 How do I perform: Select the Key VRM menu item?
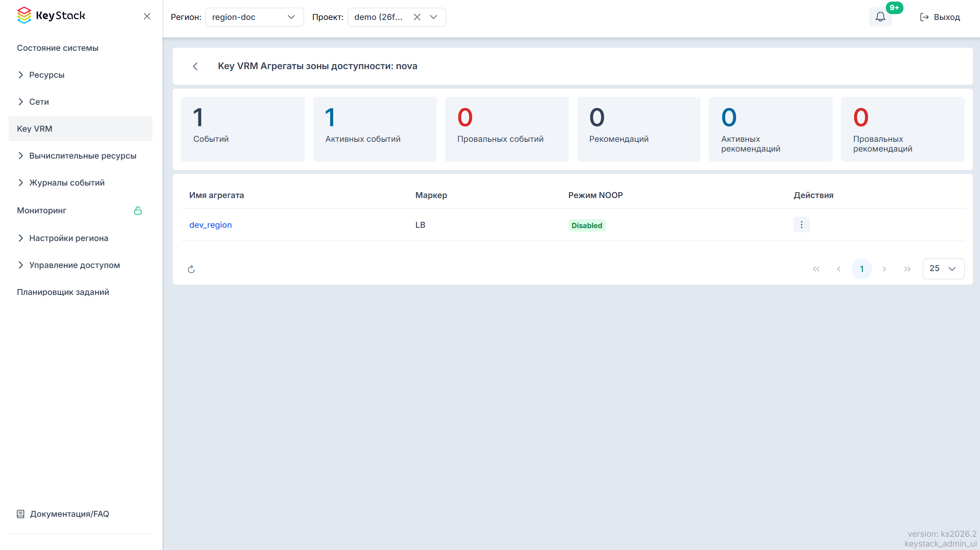pyautogui.click(x=80, y=129)
